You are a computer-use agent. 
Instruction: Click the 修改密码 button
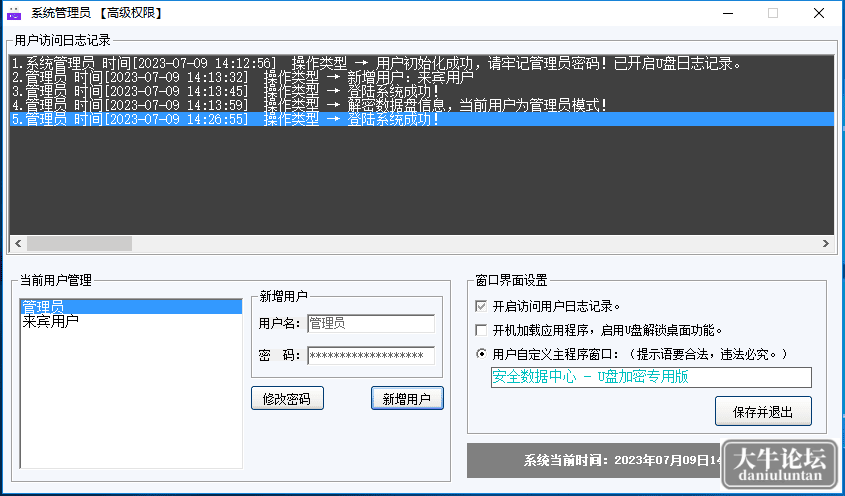click(287, 398)
